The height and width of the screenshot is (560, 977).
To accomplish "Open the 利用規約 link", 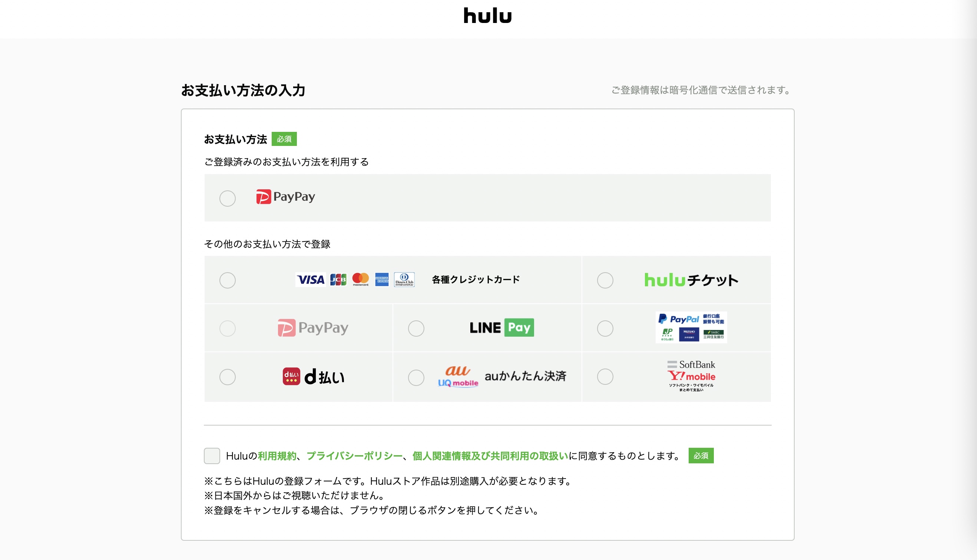I will [x=277, y=456].
